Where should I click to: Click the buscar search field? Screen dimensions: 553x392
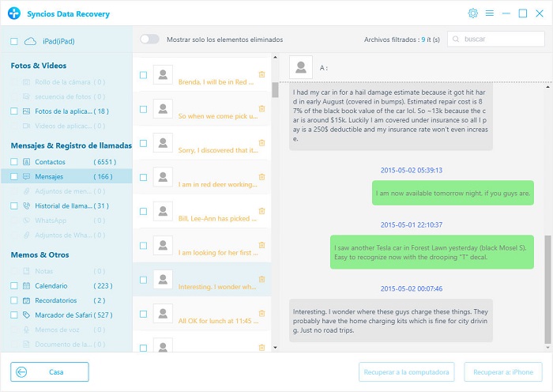coord(496,39)
